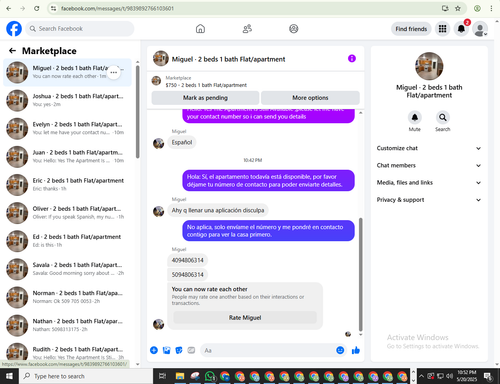Open Joshua's apartment conversation
This screenshot has width=500, height=384.
pos(67,100)
